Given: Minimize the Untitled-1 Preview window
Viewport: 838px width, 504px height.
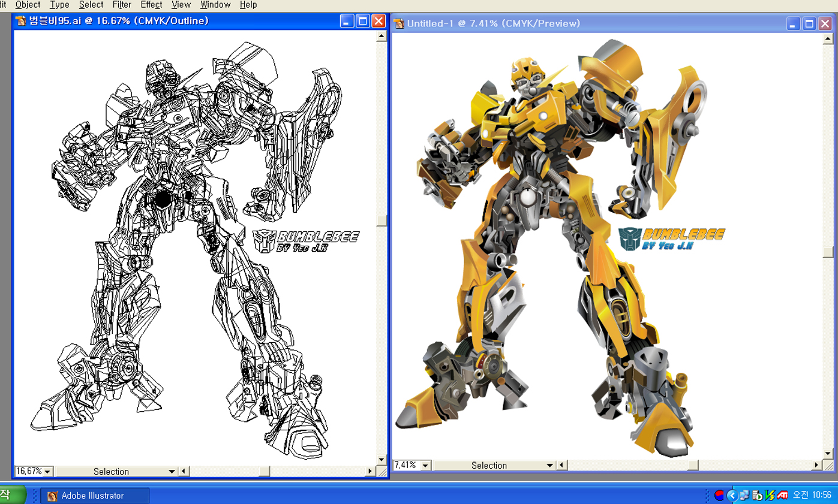Looking at the screenshot, I should point(794,24).
